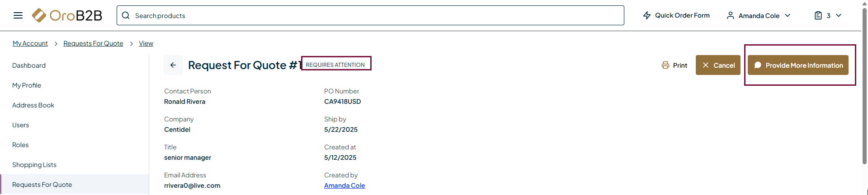Image resolution: width=868 pixels, height=195 pixels.
Task: Click the My Account breadcrumb link
Action: 30,43
